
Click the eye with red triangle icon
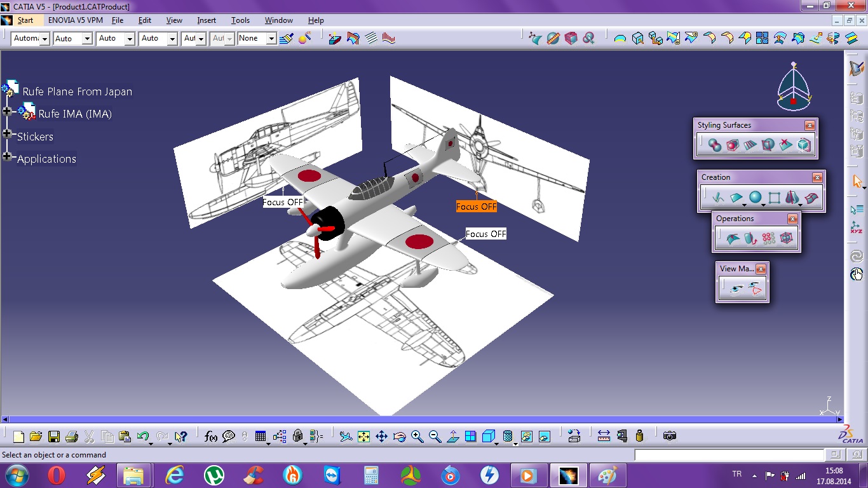tap(755, 290)
